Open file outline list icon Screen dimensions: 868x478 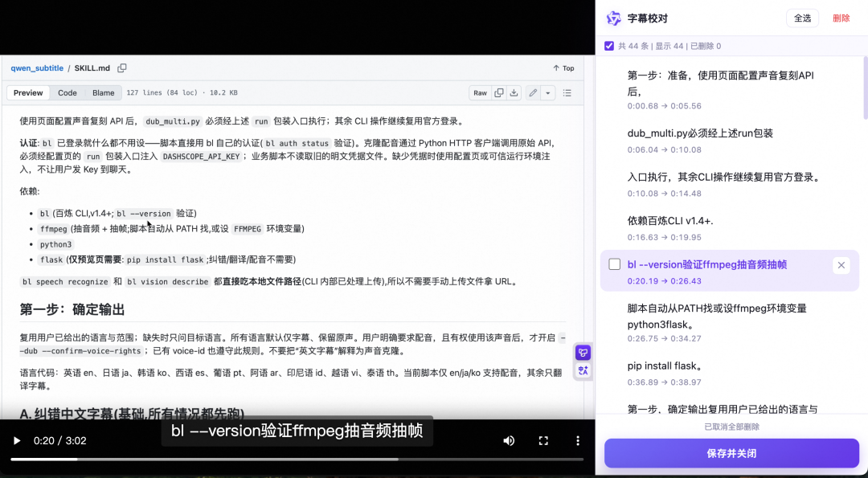tap(567, 93)
